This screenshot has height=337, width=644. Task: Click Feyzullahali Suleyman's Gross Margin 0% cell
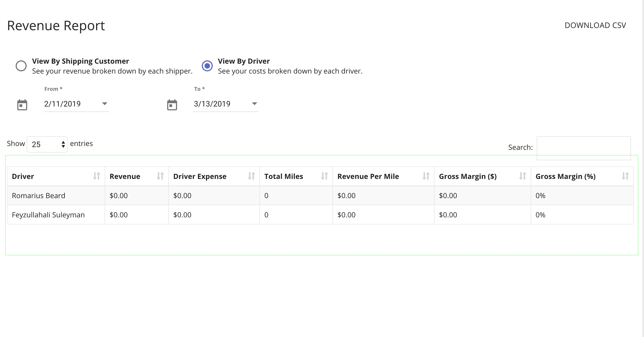[x=582, y=215]
